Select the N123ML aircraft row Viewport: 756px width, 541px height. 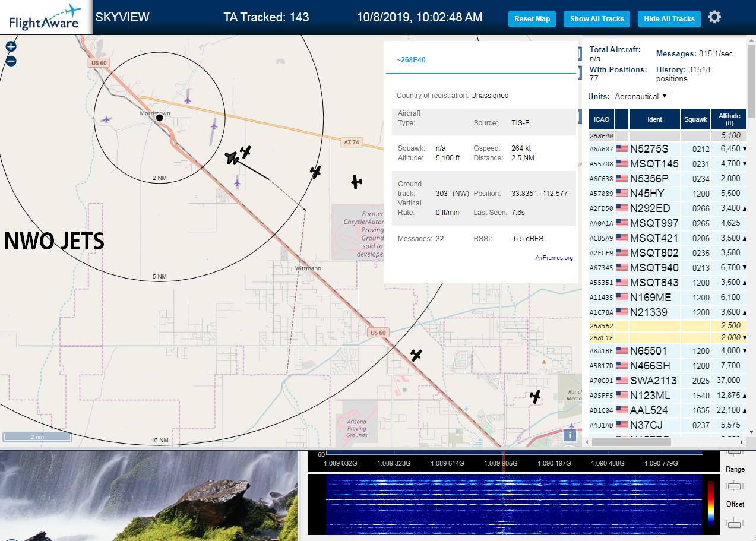click(x=668, y=395)
